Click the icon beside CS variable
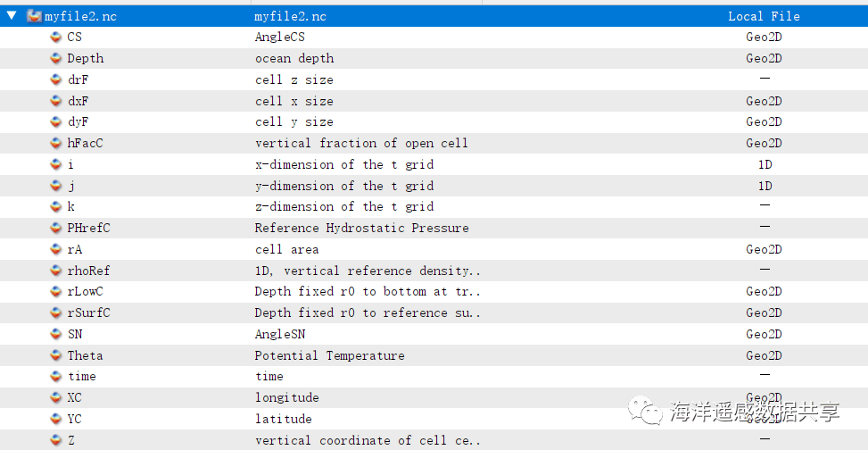The width and height of the screenshot is (868, 450). 56,37
